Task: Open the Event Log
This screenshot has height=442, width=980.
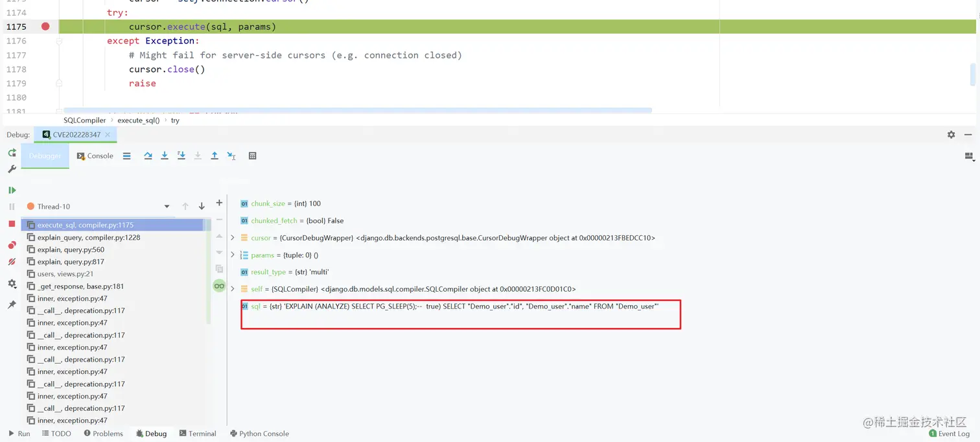Action: 949,434
